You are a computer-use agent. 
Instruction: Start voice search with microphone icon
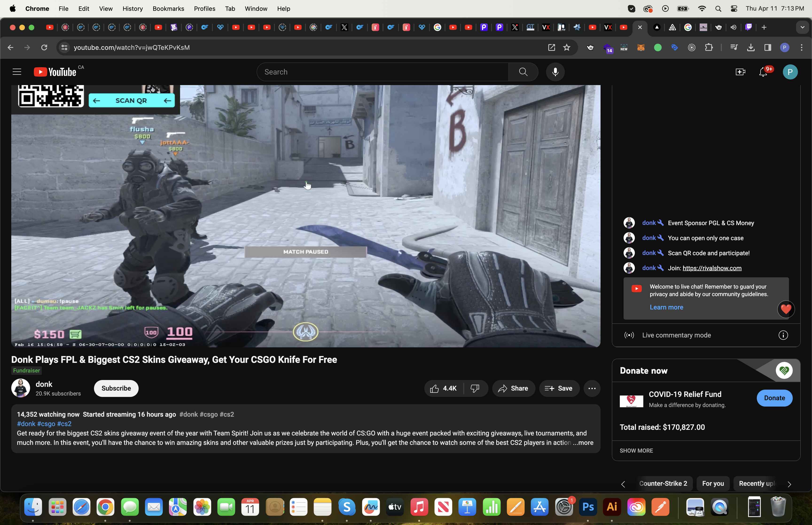click(x=555, y=72)
